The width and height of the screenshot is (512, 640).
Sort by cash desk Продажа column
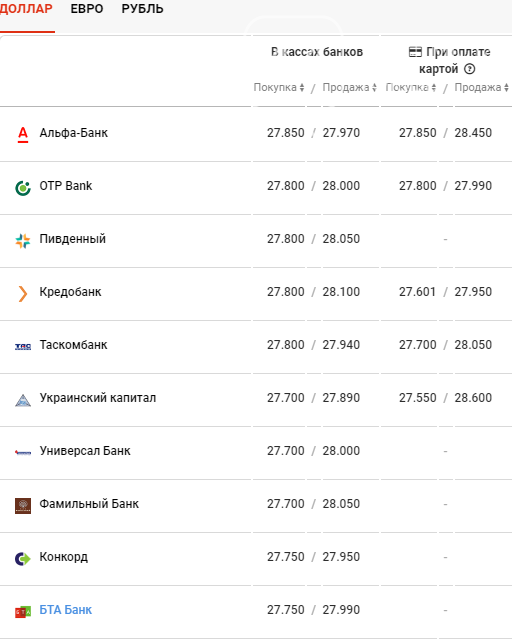(349, 87)
